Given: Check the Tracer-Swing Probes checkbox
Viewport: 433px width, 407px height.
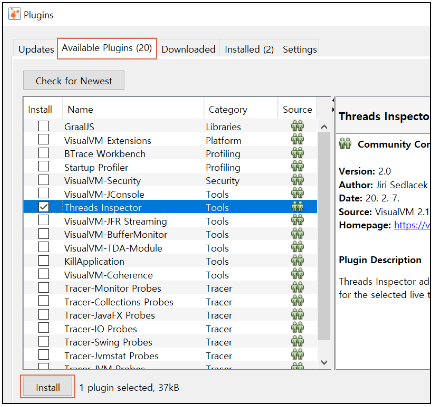Looking at the screenshot, I should point(43,342).
